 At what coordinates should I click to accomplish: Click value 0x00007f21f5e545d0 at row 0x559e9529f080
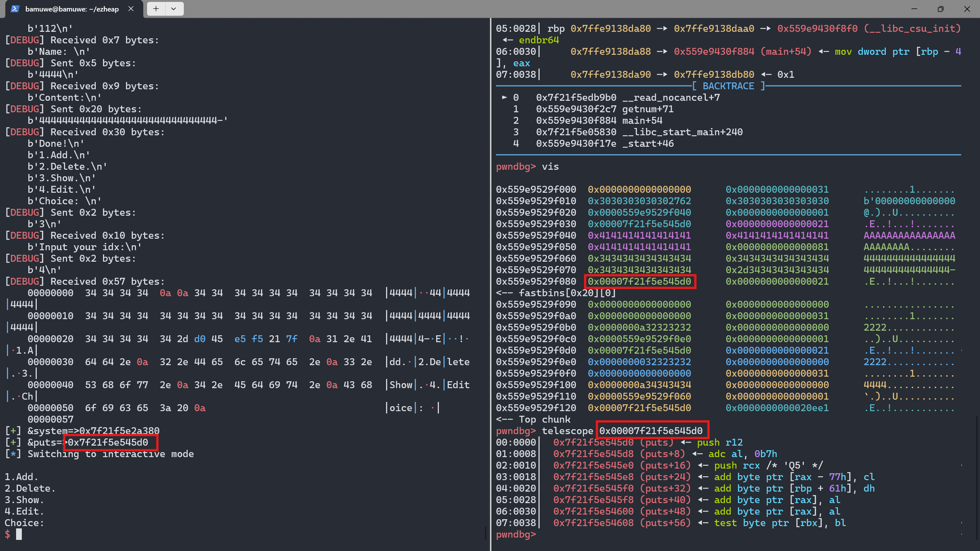point(640,281)
